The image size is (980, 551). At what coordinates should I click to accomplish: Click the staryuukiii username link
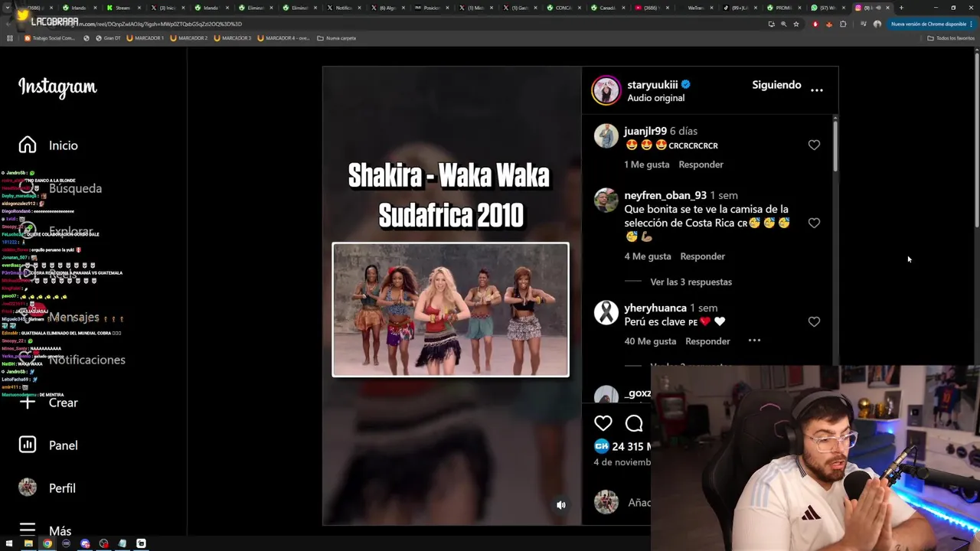click(652, 84)
